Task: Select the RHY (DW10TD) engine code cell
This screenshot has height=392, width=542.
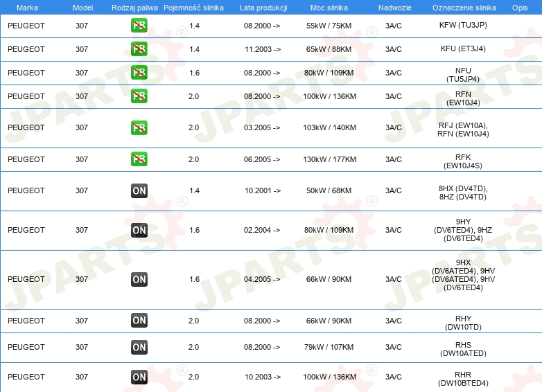Action: pyautogui.click(x=463, y=323)
